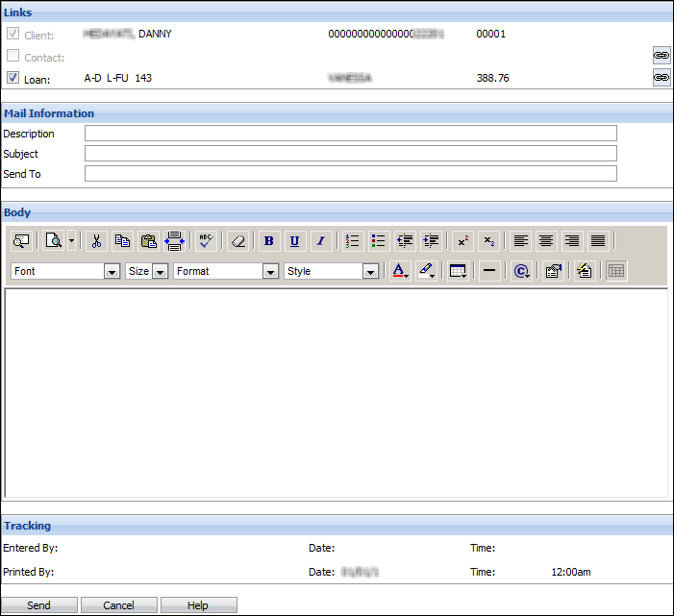
Task: Click the loan amount 388.76
Action: click(492, 78)
